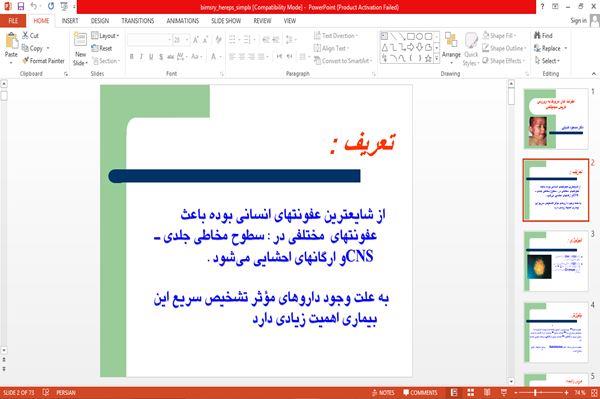Open Text Direction dropdown
600x399 pixels.
click(x=336, y=36)
